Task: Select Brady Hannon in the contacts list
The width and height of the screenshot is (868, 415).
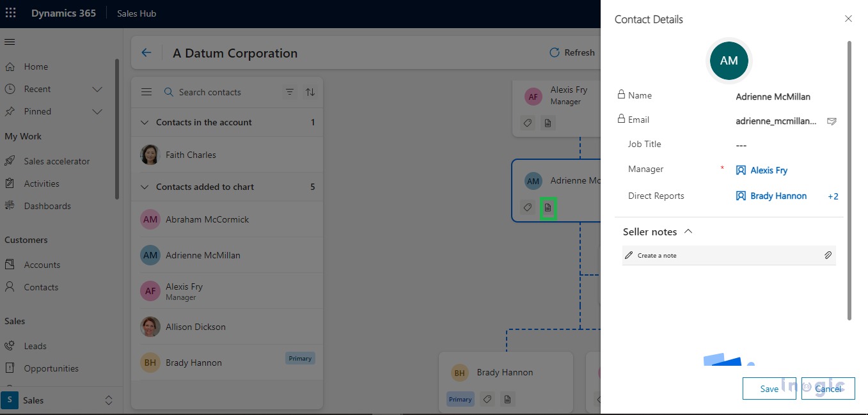Action: tap(227, 363)
